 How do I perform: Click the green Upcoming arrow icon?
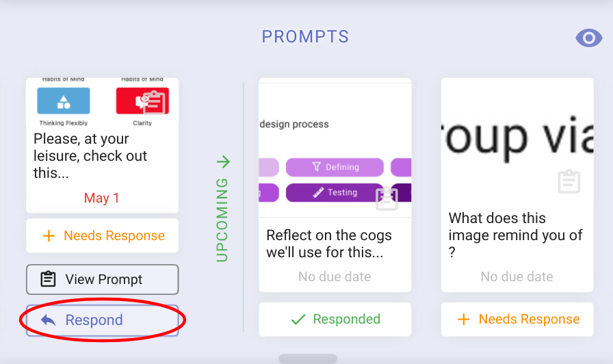[224, 161]
